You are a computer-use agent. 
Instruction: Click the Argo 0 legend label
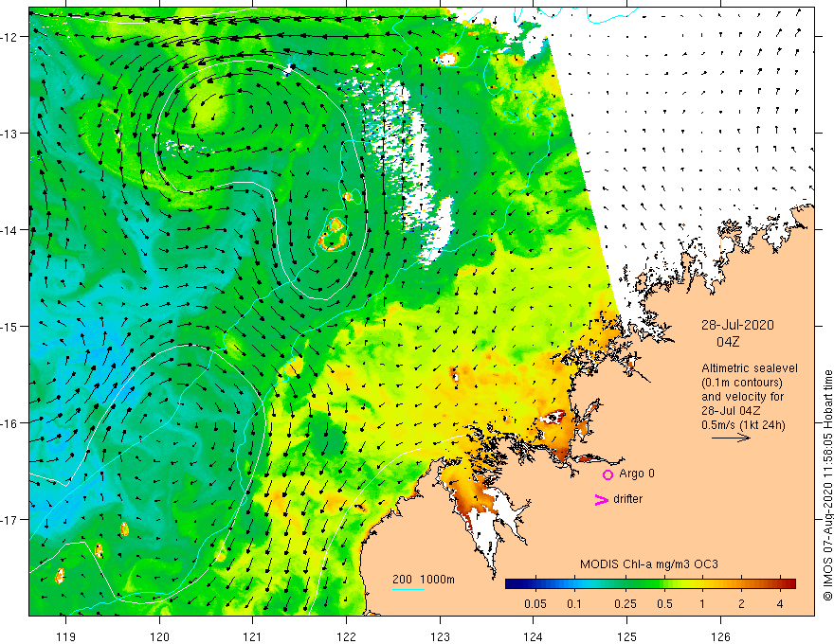637,474
